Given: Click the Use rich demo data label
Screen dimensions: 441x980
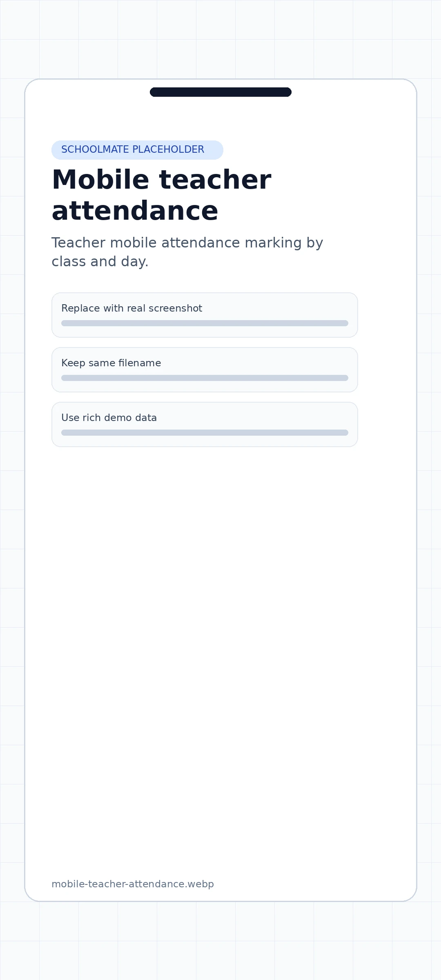Looking at the screenshot, I should [109, 418].
